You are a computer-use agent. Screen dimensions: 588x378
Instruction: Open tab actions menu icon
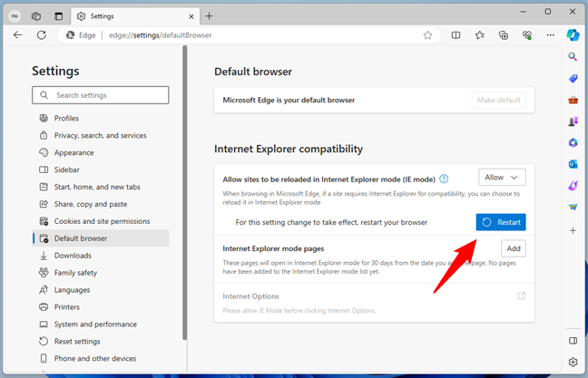click(x=58, y=16)
